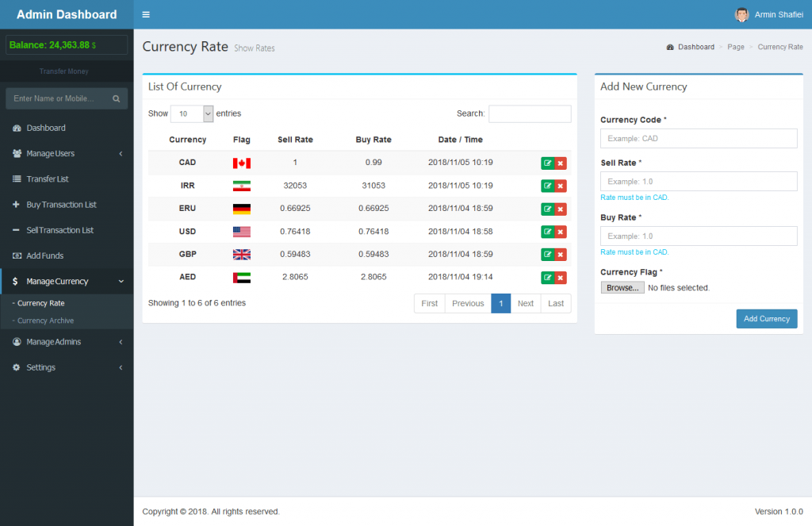Click the UK flag in GBP row
Screen dimensions: 812x526
[241, 255]
